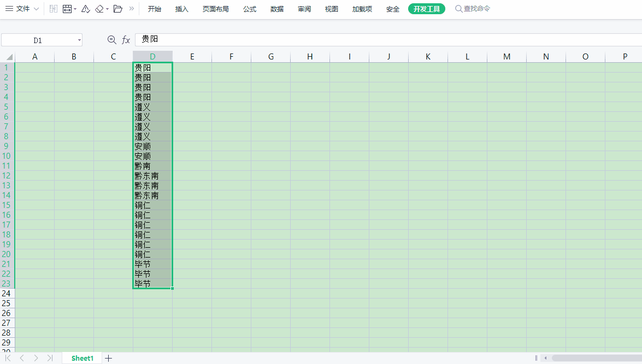The image size is (642, 364).
Task: Add a new sheet with plus icon
Action: 109,359
